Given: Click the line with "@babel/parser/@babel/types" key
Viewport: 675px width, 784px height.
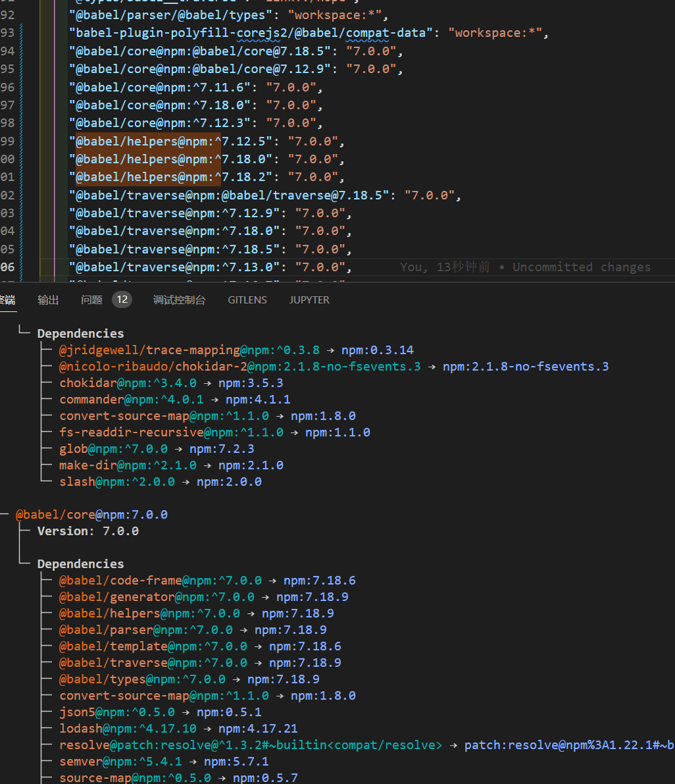Looking at the screenshot, I should click(x=229, y=15).
